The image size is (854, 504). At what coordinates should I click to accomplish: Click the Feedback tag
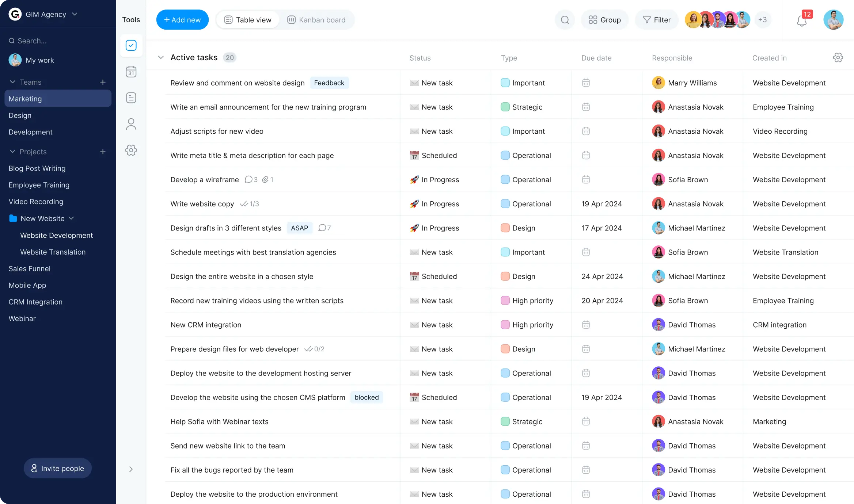point(329,83)
